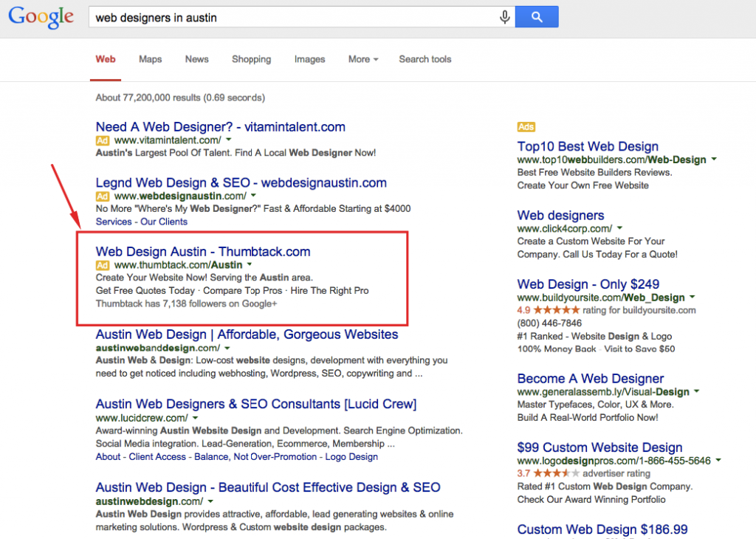The height and width of the screenshot is (539, 756).
Task: Expand arrow next to thumbtack.com/Austin URL
Action: [x=250, y=264]
